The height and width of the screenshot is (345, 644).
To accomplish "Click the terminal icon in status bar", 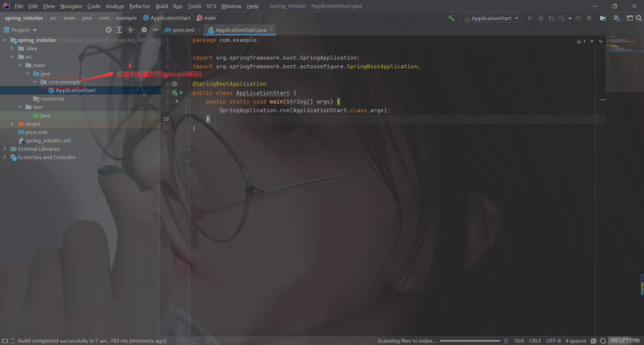I will (593, 341).
